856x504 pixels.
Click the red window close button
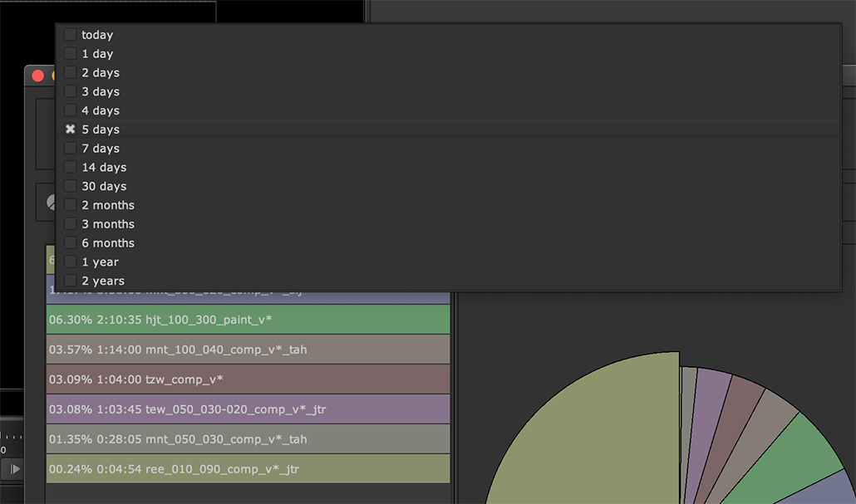37,76
